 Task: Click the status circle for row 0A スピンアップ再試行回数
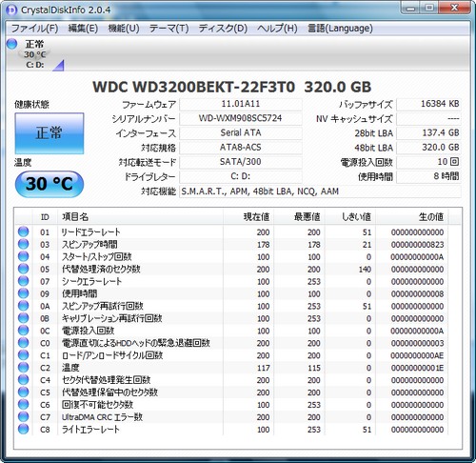(23, 306)
